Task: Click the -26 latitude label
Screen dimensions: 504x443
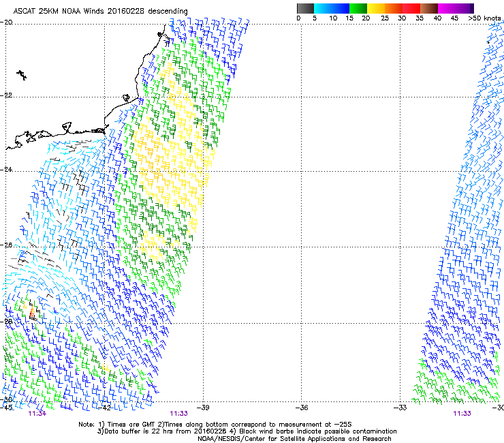Action: coord(6,245)
